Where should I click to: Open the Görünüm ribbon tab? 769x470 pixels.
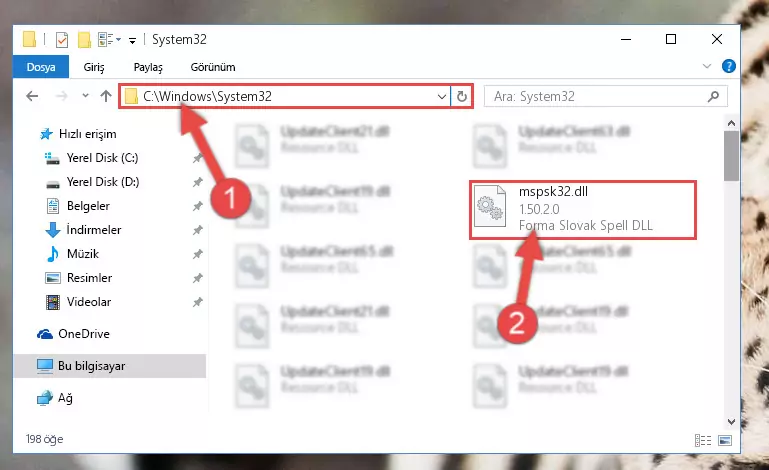pos(213,67)
